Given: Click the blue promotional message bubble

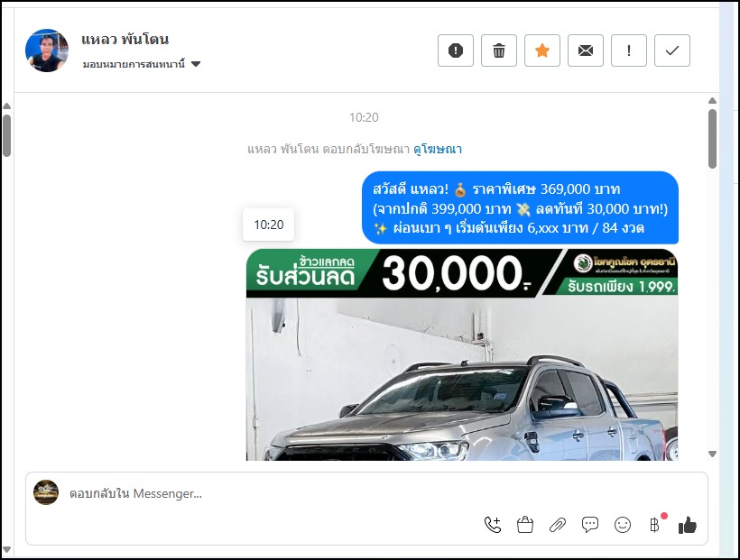Looking at the screenshot, I should point(520,208).
